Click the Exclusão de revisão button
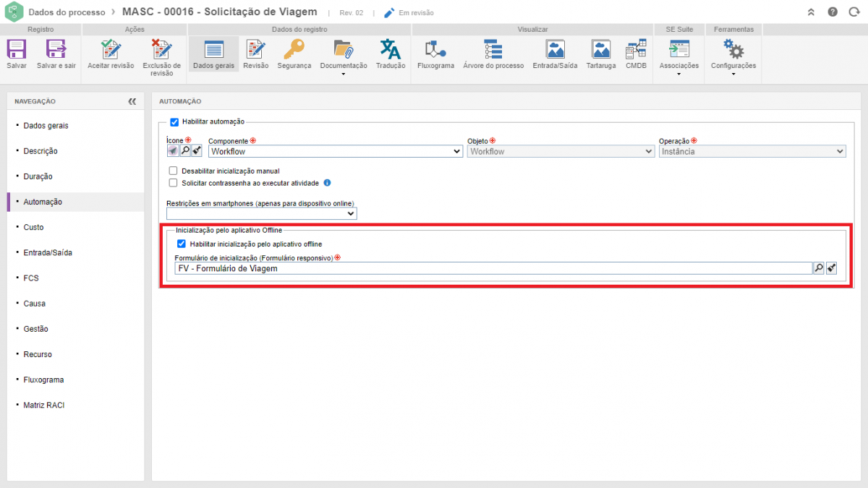868x488 pixels. tap(161, 50)
